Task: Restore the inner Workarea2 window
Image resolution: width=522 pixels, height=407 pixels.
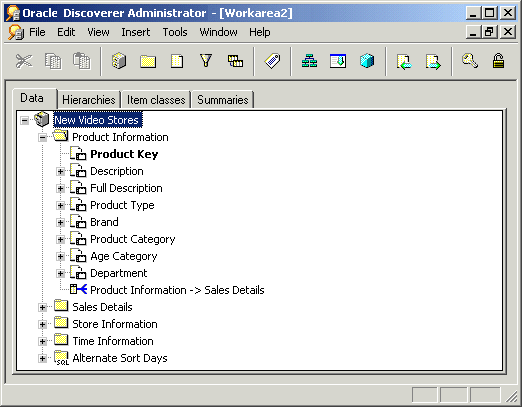Action: 489,32
